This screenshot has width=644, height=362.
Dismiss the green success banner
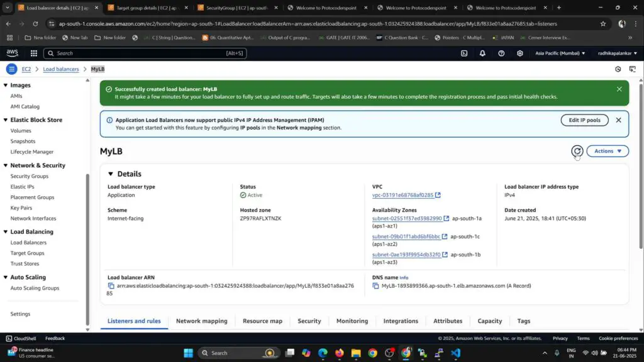(619, 89)
